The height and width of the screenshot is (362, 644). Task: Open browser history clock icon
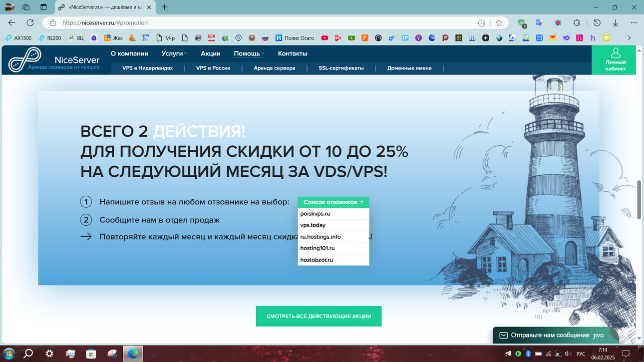[597, 23]
